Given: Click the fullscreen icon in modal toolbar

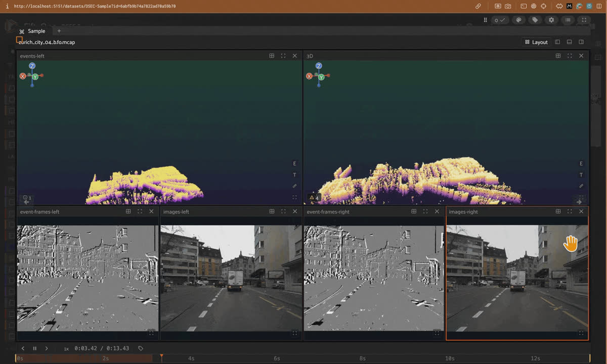Looking at the screenshot, I should coord(584,20).
